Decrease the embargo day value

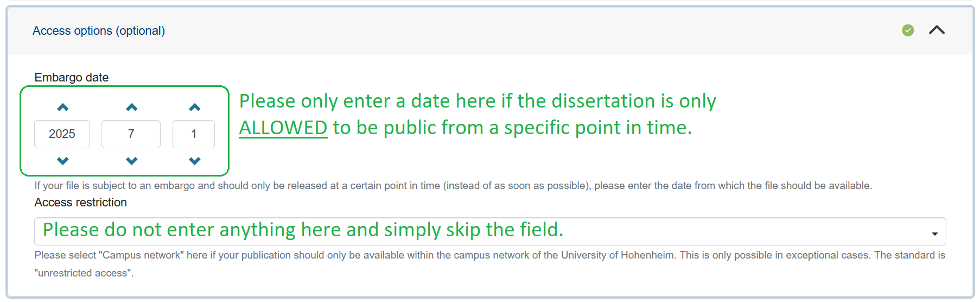pos(194,161)
